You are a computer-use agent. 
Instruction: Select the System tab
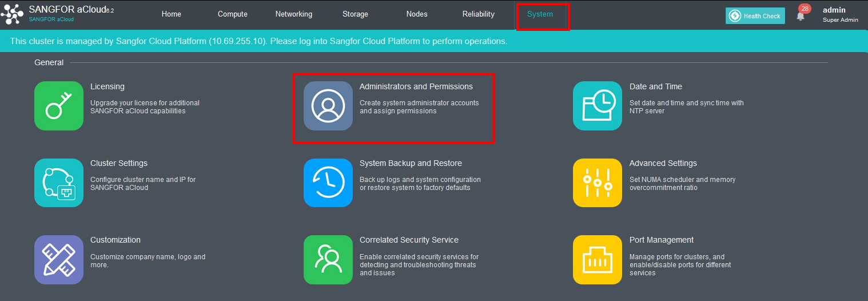pyautogui.click(x=540, y=14)
